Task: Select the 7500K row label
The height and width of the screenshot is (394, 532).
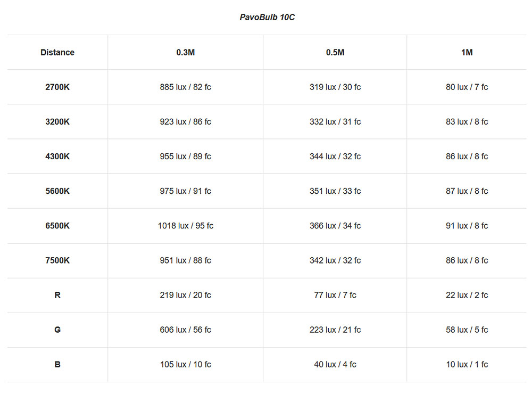Action: point(57,260)
